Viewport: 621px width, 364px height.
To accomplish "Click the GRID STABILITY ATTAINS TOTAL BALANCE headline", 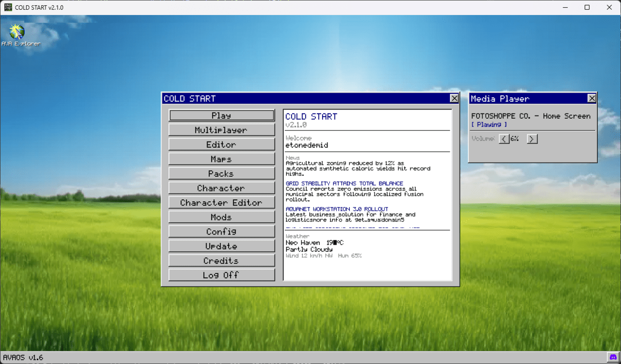I will [344, 184].
